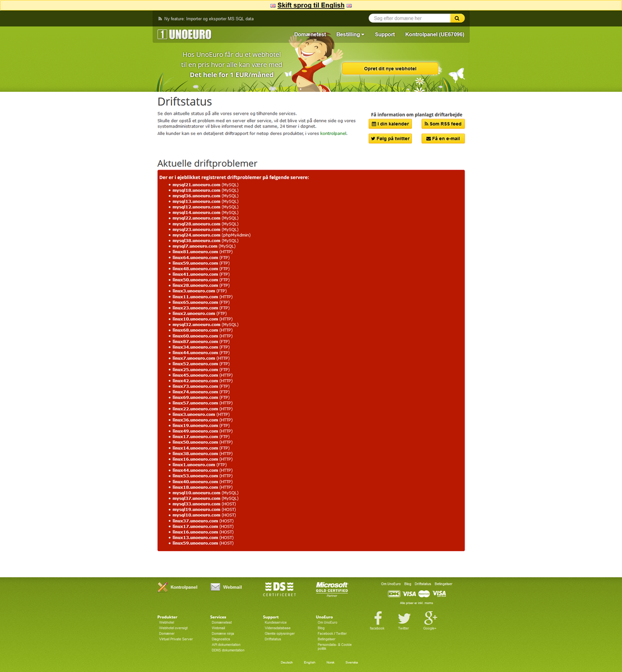The height and width of the screenshot is (672, 622).
Task: Click the Få en e-mail button
Action: pyautogui.click(x=443, y=138)
